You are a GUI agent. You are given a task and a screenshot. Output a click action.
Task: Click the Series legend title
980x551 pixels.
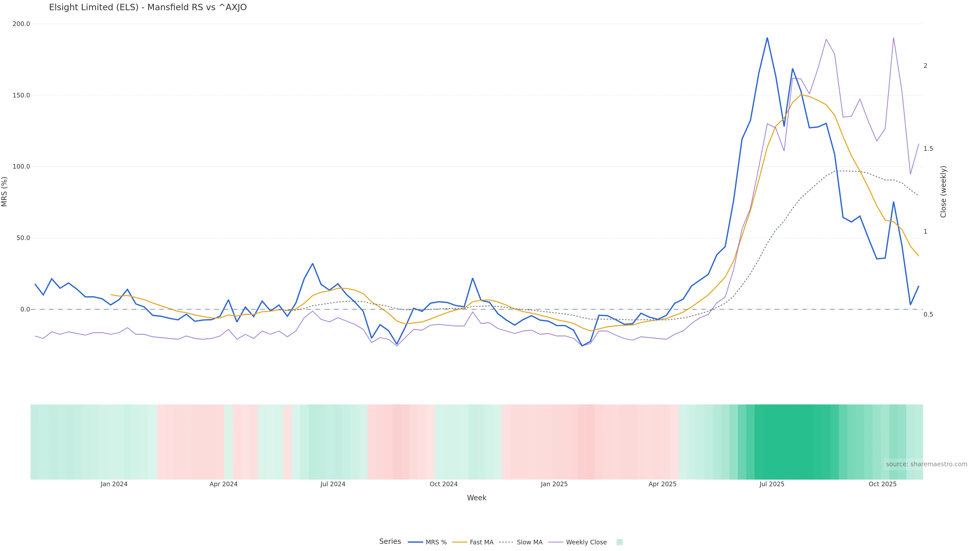(390, 542)
